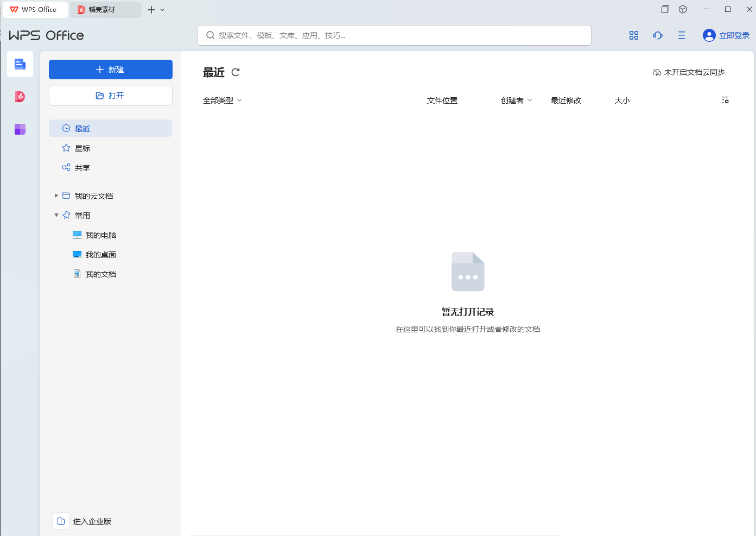Screen dimensions: 756x536
Task: Select 星标 in the sidebar
Action: point(110,148)
